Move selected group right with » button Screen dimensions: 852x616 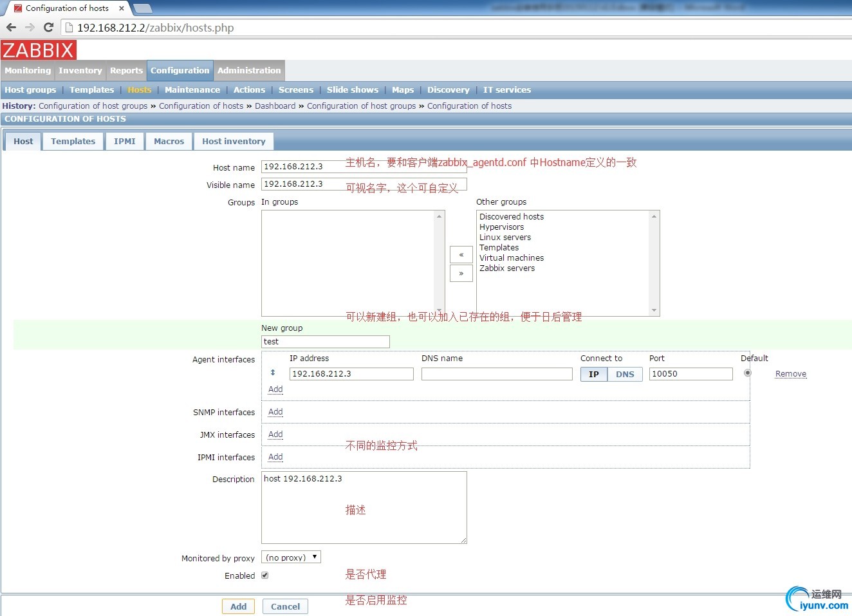point(461,274)
